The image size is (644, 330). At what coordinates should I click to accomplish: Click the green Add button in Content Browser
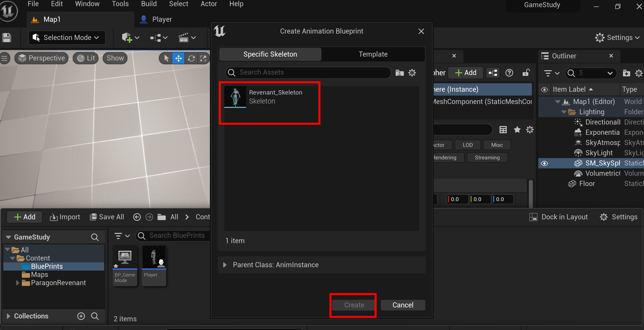25,217
